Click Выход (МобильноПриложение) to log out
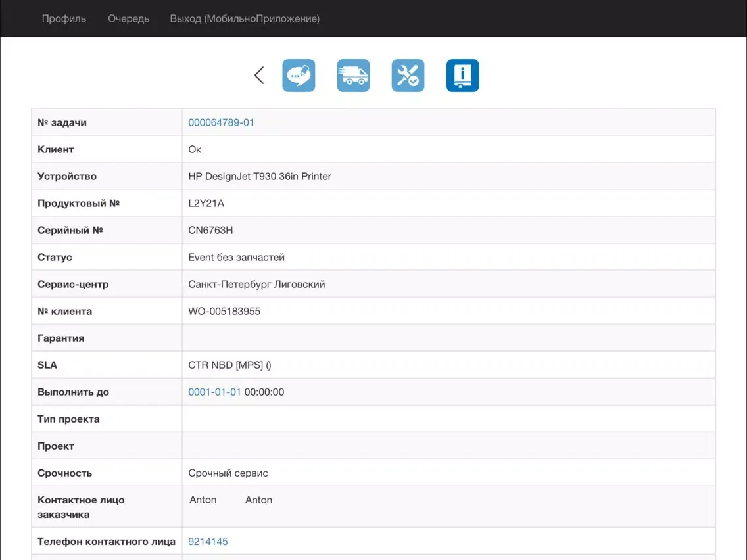The image size is (747, 560). coord(245,18)
